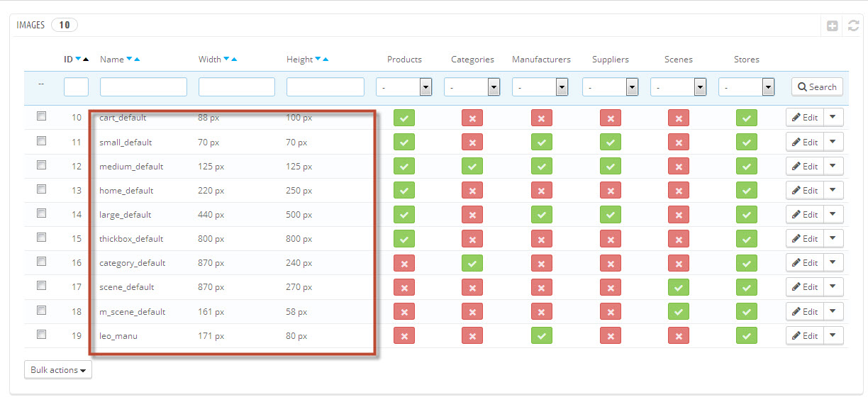Select checkbox for row ID 19
The height and width of the screenshot is (402, 868).
click(x=42, y=334)
